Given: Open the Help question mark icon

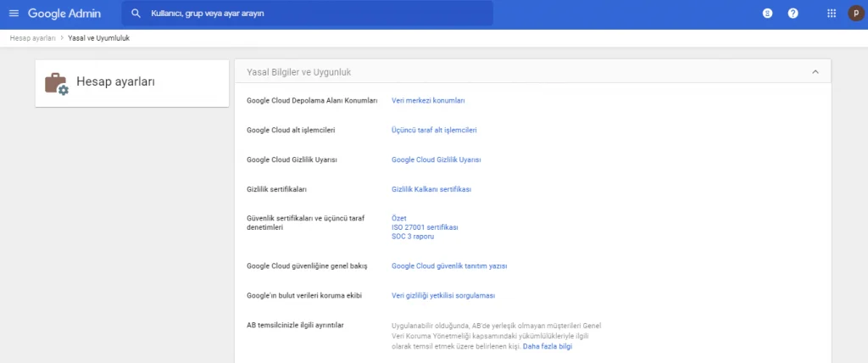Looking at the screenshot, I should pyautogui.click(x=793, y=14).
